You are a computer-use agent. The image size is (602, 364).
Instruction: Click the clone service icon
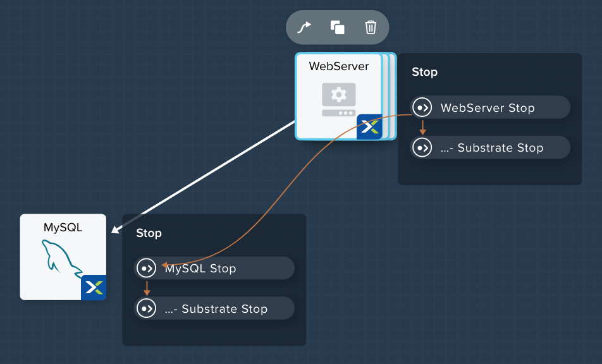(338, 27)
